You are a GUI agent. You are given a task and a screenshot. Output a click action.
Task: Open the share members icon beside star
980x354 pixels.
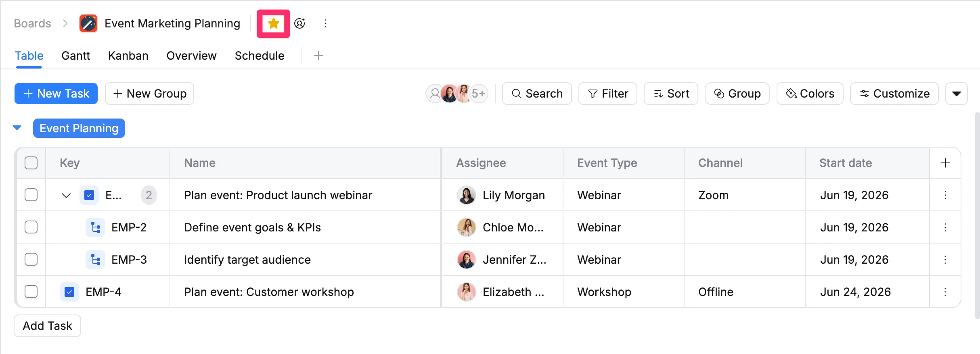click(299, 23)
